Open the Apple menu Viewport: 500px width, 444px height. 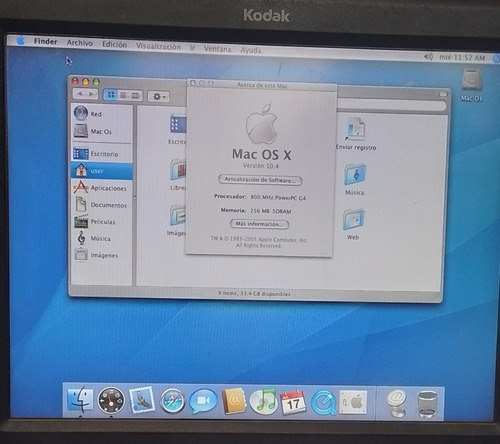click(21, 40)
